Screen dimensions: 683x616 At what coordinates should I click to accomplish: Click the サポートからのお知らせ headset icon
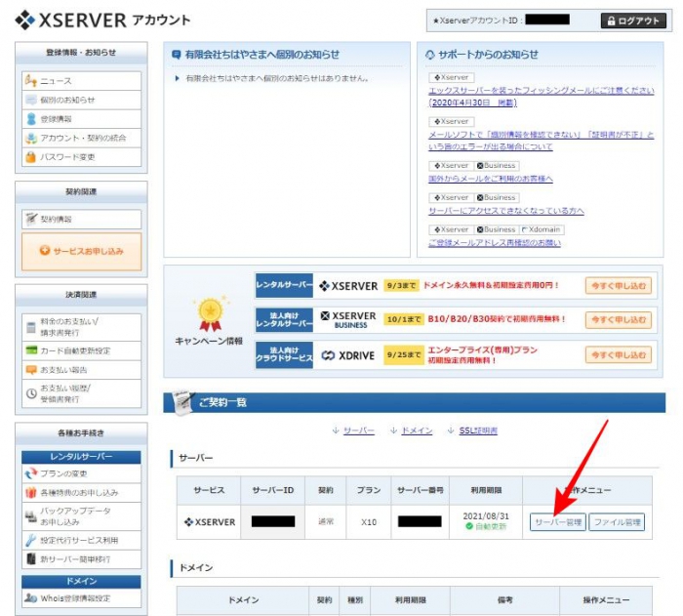430,55
